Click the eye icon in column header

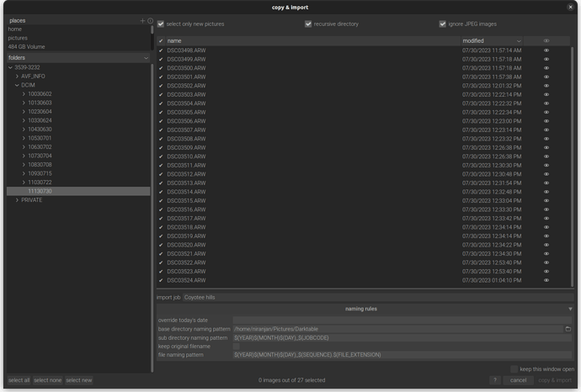[x=546, y=40]
